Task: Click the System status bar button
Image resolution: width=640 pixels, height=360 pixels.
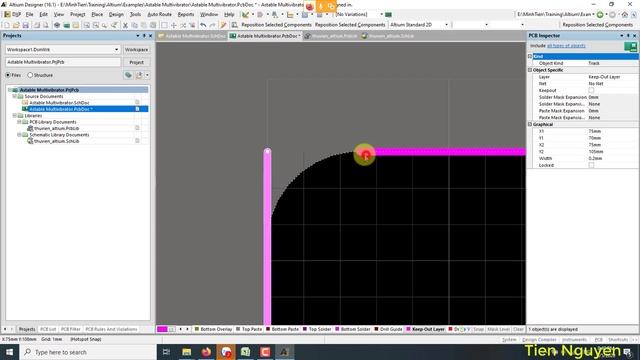Action: point(509,340)
